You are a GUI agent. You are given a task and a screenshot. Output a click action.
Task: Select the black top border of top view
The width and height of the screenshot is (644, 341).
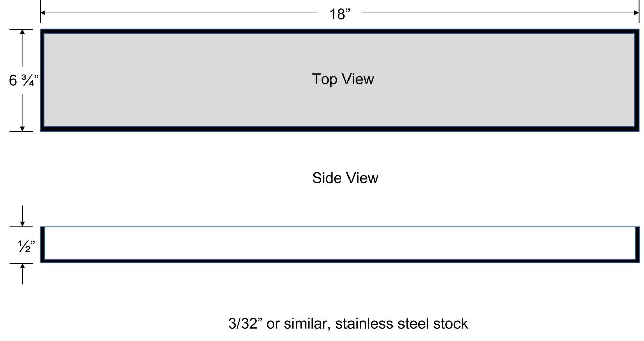339,31
